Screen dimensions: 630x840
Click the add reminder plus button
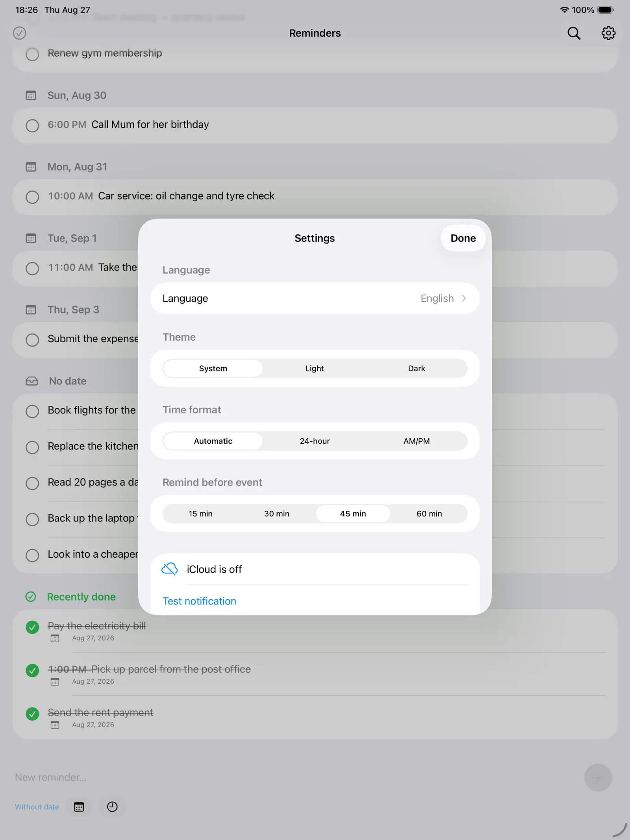(x=598, y=777)
